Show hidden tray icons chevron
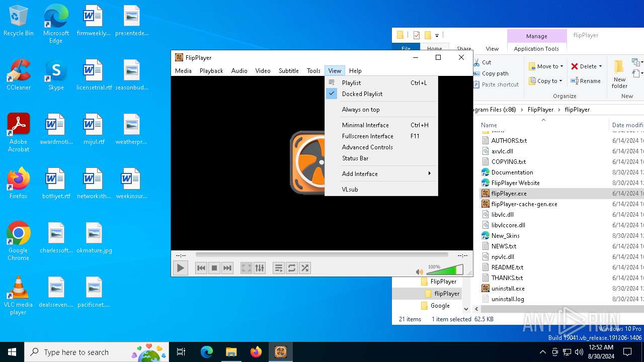644x362 pixels. [542, 352]
